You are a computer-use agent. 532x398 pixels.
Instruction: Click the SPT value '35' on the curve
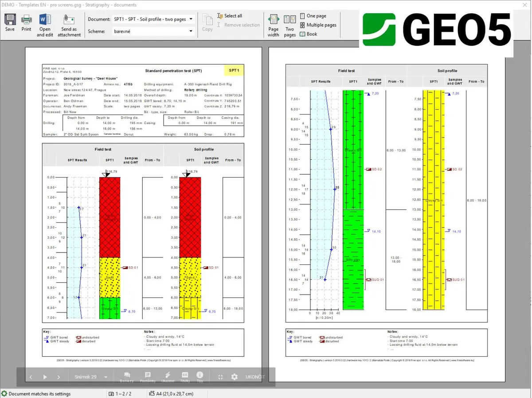(x=337, y=188)
